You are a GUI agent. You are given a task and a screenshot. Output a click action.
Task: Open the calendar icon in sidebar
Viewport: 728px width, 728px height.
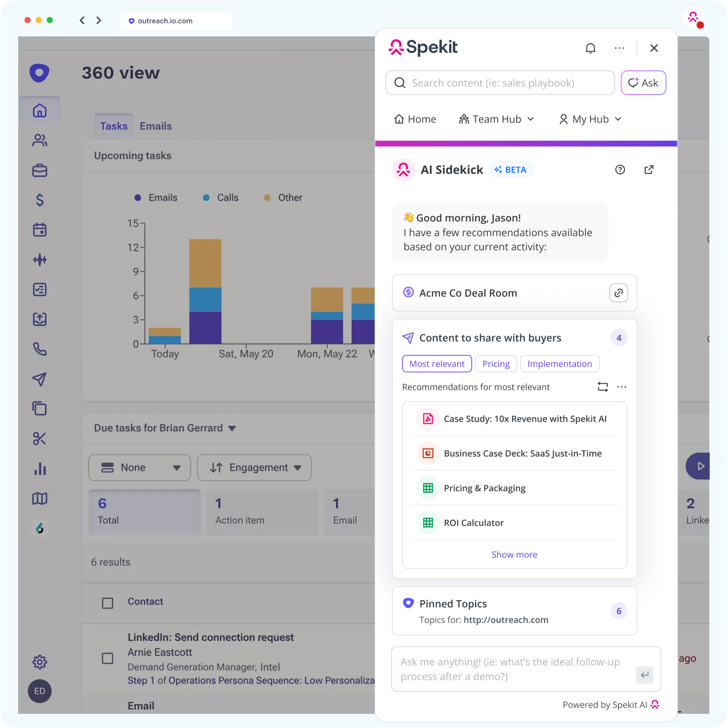point(39,230)
